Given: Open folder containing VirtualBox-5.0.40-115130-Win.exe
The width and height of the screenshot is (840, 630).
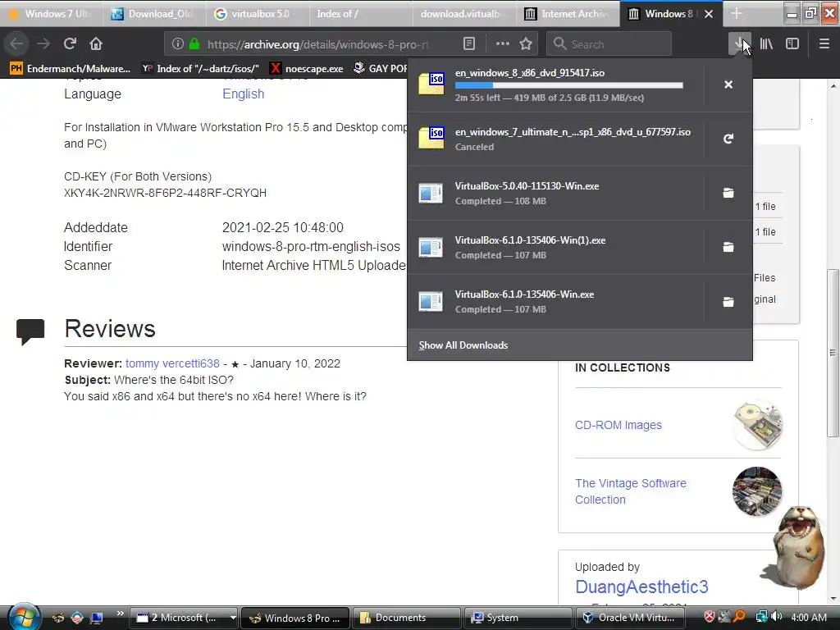Looking at the screenshot, I should pyautogui.click(x=728, y=193).
